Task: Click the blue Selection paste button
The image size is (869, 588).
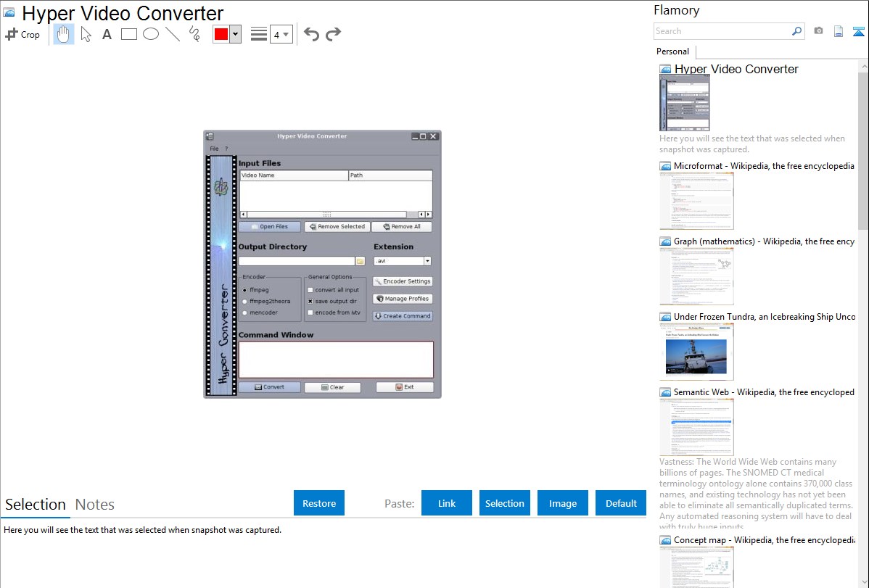Action: [505, 503]
